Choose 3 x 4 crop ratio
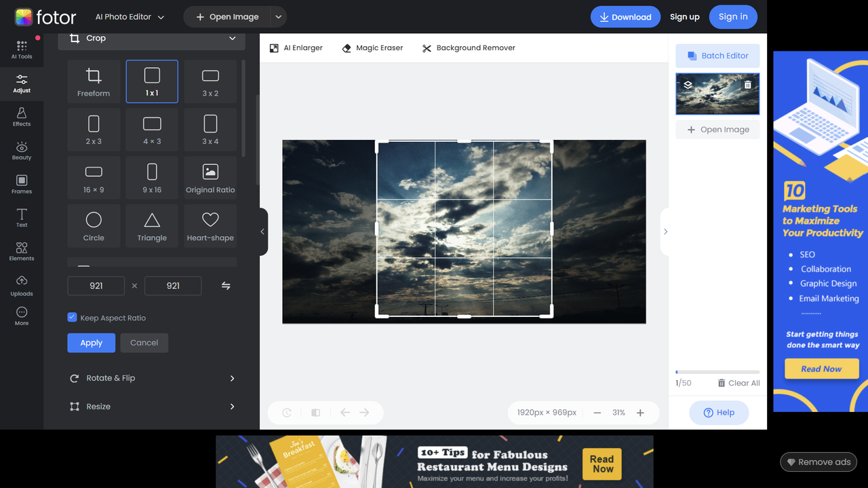 210,130
